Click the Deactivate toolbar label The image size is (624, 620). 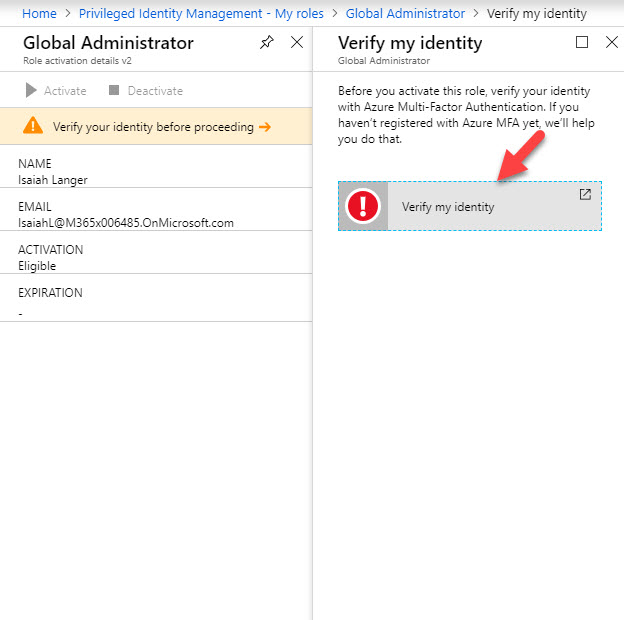tap(155, 91)
